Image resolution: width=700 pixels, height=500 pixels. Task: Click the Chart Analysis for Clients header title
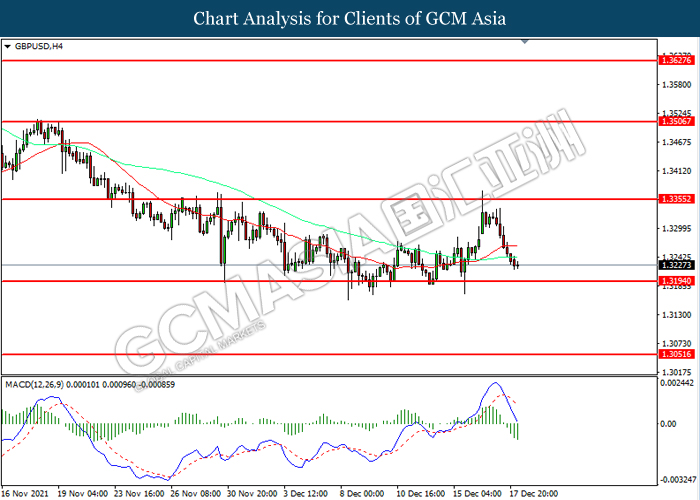point(350,19)
